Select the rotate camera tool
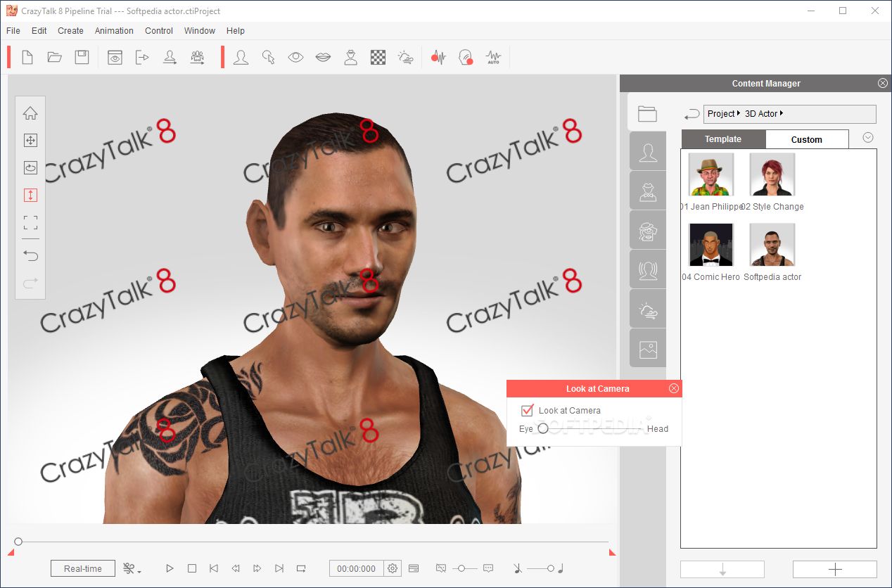 click(30, 168)
